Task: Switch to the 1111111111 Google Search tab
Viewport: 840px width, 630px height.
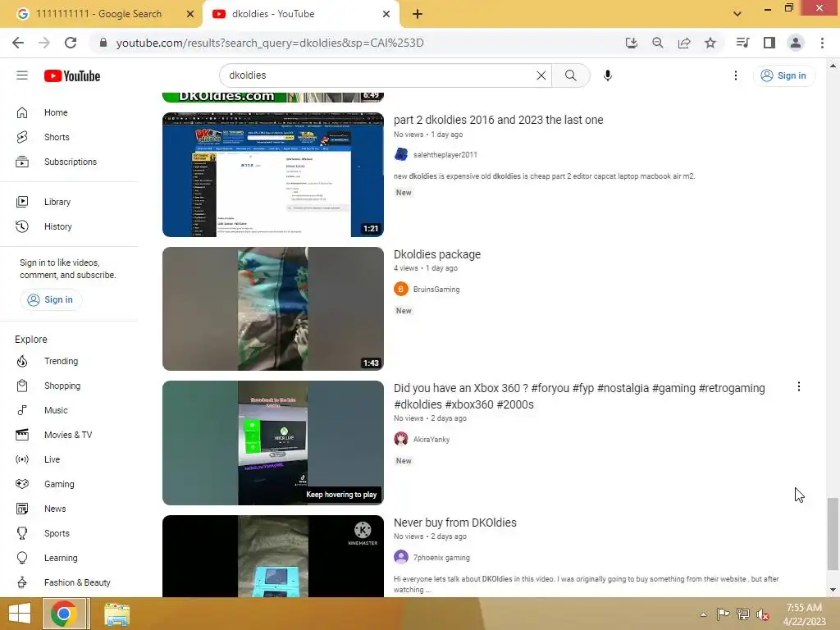Action: (99, 14)
